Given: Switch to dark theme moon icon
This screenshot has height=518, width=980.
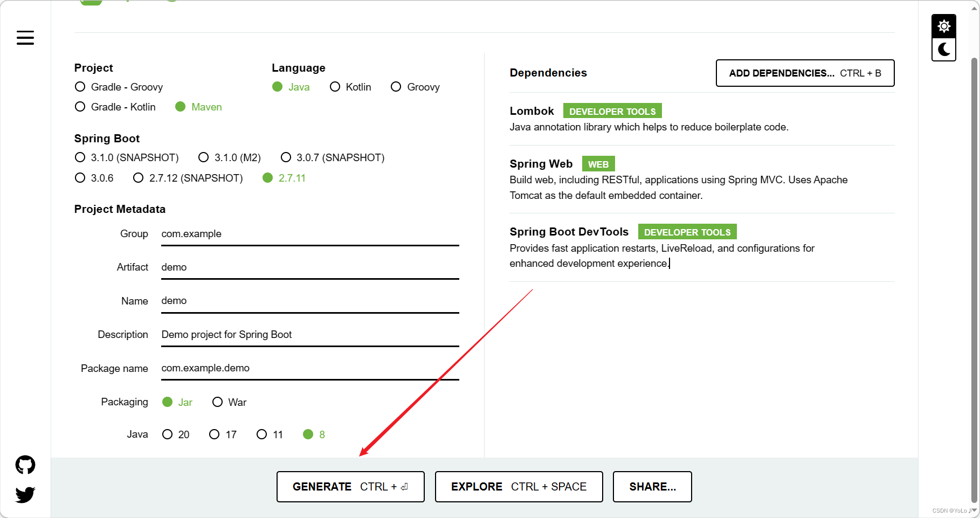Looking at the screenshot, I should pyautogui.click(x=944, y=50).
